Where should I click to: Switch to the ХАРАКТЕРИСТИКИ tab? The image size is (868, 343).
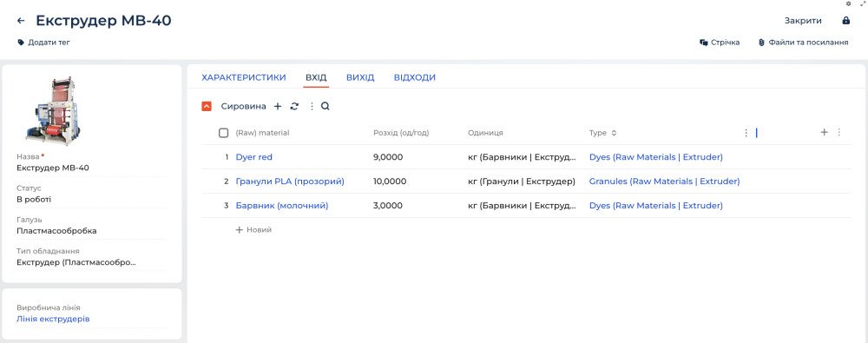point(244,77)
